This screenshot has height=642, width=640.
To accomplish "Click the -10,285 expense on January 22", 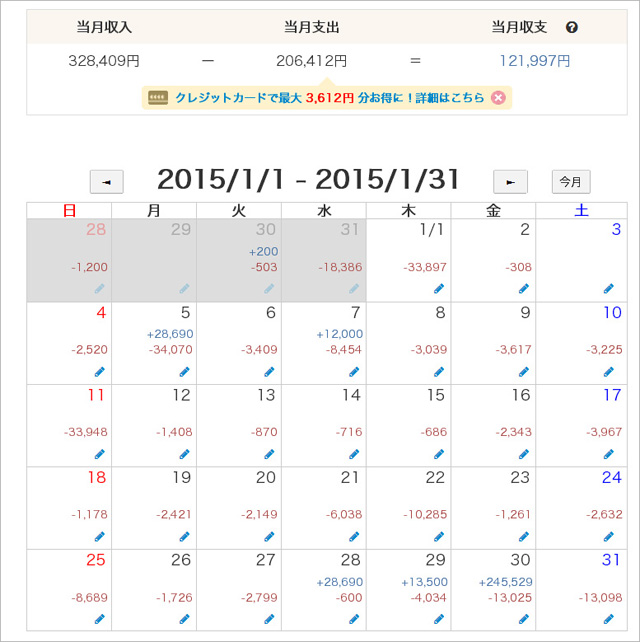I will coord(425,514).
